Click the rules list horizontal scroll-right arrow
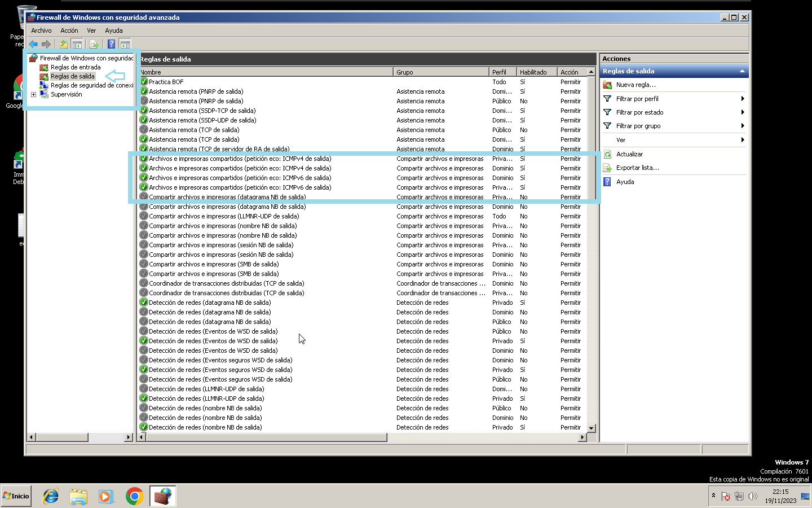 click(582, 437)
